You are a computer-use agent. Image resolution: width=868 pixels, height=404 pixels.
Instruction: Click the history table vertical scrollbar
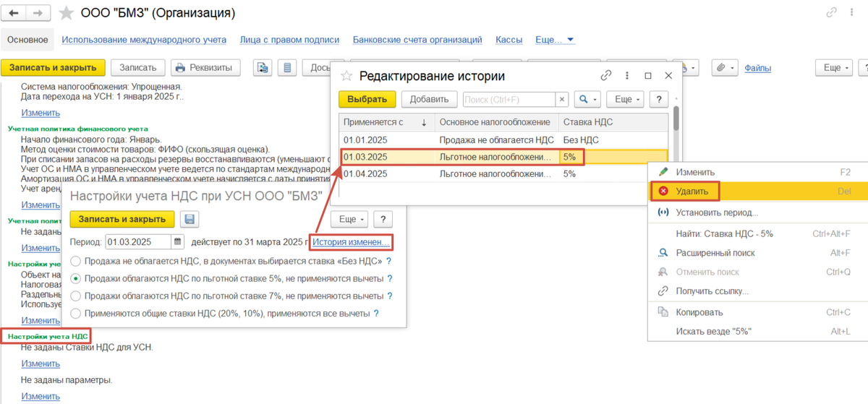[676, 119]
